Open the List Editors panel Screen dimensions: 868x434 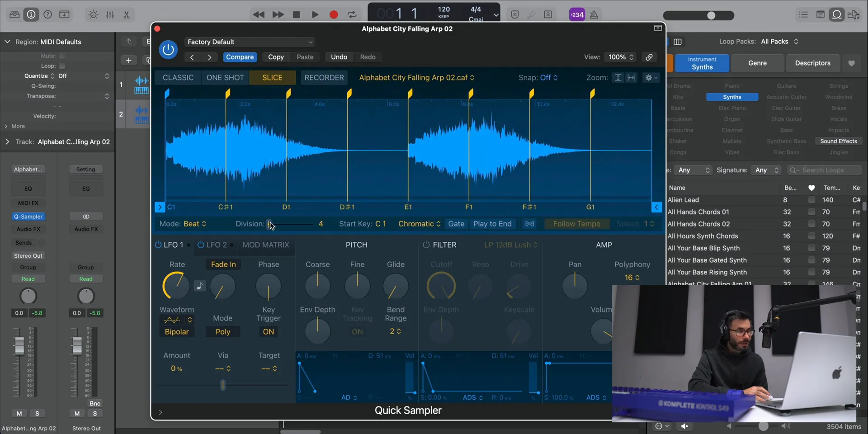point(803,14)
